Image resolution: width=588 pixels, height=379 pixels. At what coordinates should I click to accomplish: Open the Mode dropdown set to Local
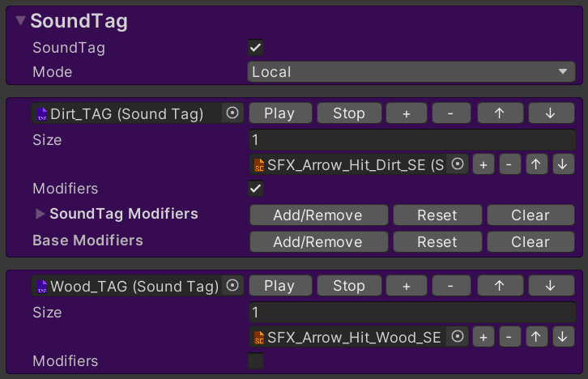(411, 72)
